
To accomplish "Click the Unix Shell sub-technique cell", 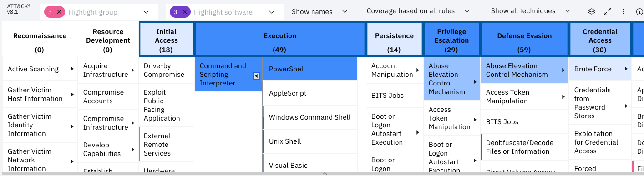I will pyautogui.click(x=310, y=141).
